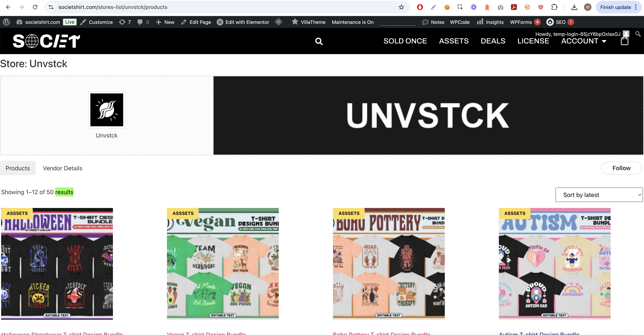Click the SOCIET site logo
Screen dimensions: 644x335
click(47, 41)
